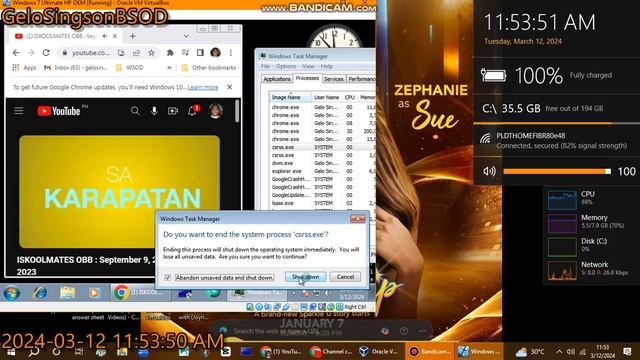Switch to the Processes tab
The height and width of the screenshot is (360, 640).
point(307,78)
